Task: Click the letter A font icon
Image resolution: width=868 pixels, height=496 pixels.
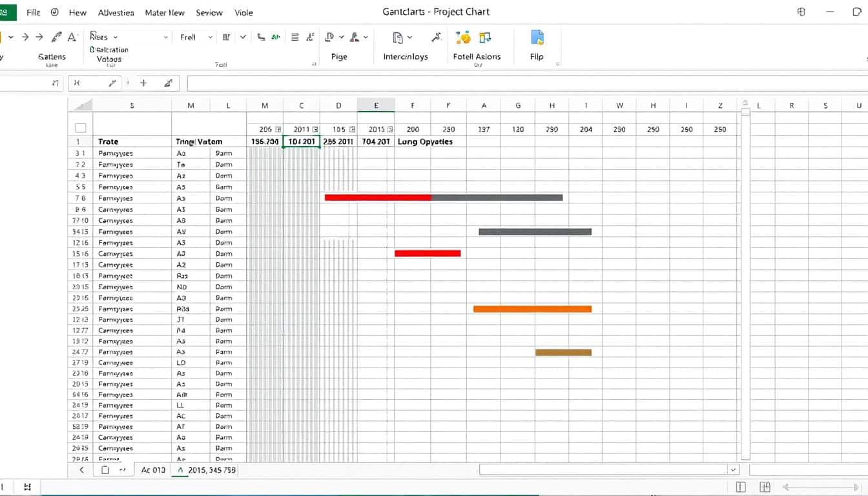Action: click(72, 37)
